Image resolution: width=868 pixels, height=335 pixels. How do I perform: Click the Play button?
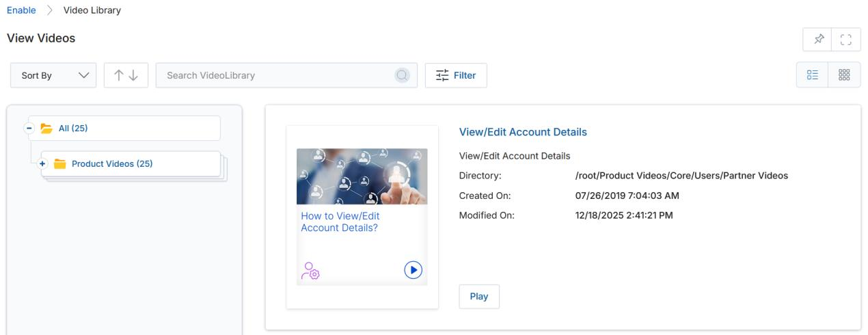coord(479,297)
